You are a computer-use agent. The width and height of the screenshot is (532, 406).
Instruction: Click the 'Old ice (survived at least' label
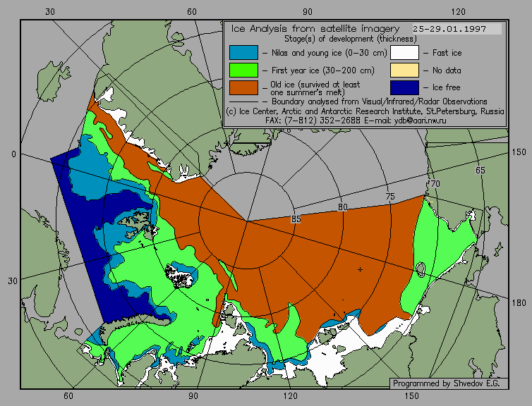(315, 85)
